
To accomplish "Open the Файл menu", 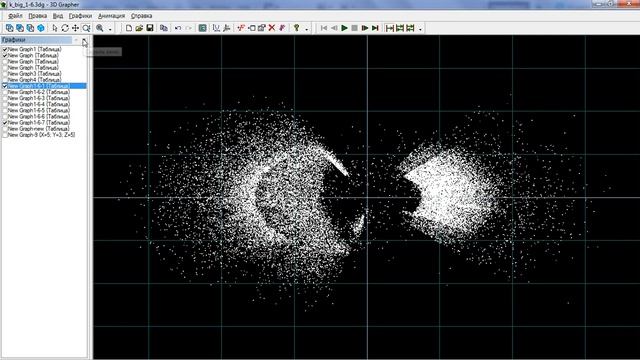I will tap(15, 16).
